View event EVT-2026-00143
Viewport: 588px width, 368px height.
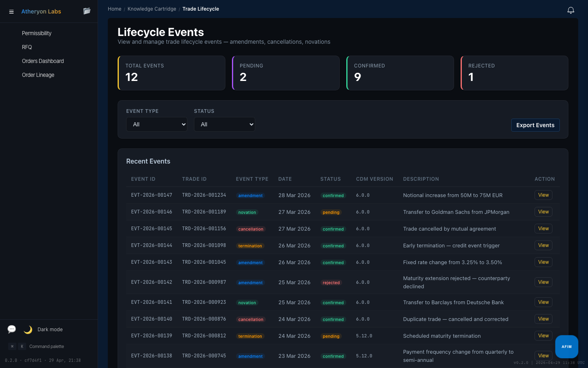(x=543, y=262)
